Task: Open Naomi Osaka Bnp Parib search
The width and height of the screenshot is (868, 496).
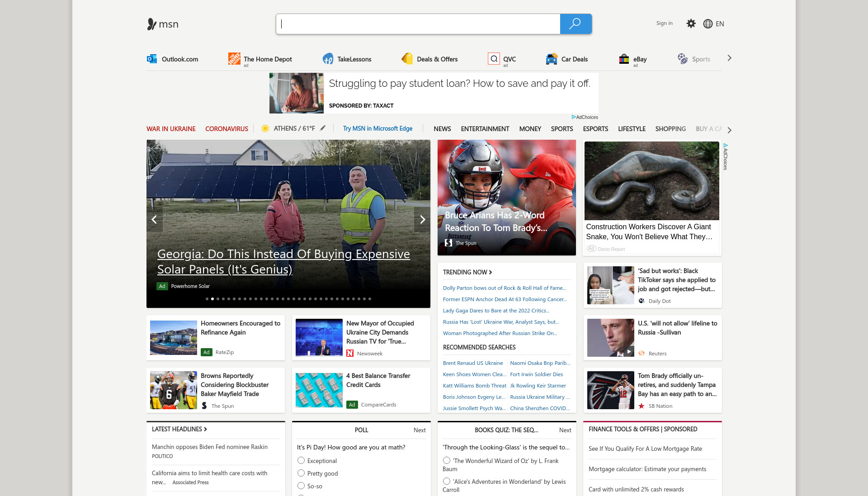Action: pyautogui.click(x=540, y=363)
